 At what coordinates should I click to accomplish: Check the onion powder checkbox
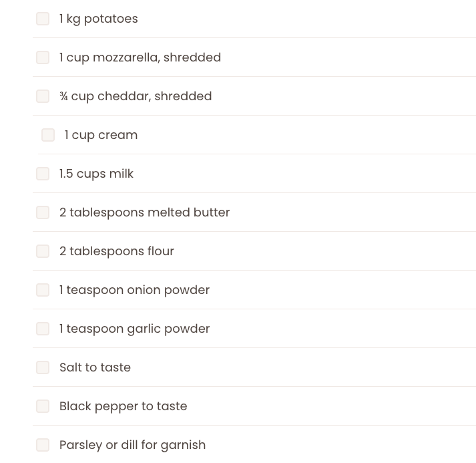[43, 290]
